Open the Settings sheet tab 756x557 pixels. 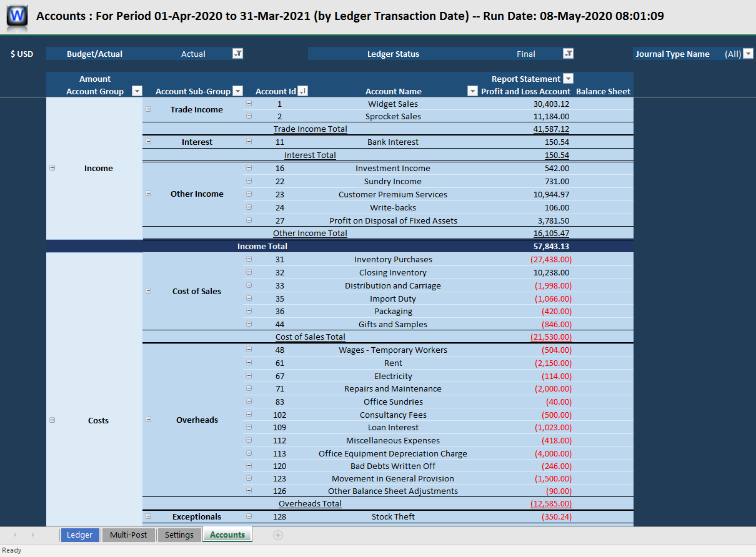179,535
